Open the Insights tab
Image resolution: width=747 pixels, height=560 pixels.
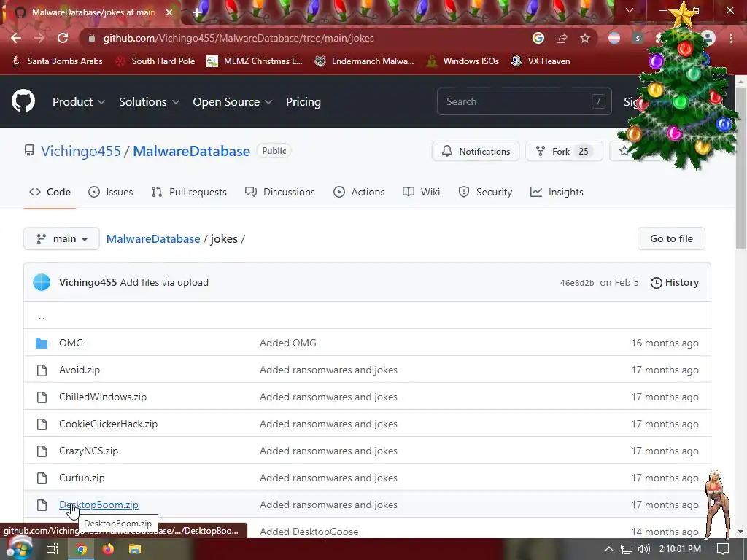pyautogui.click(x=557, y=192)
